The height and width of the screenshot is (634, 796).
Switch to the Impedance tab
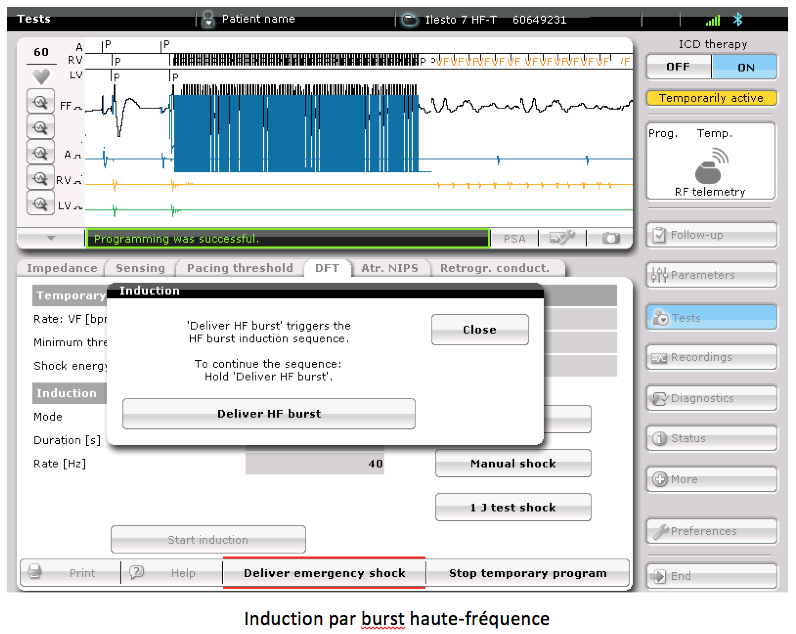(62, 268)
